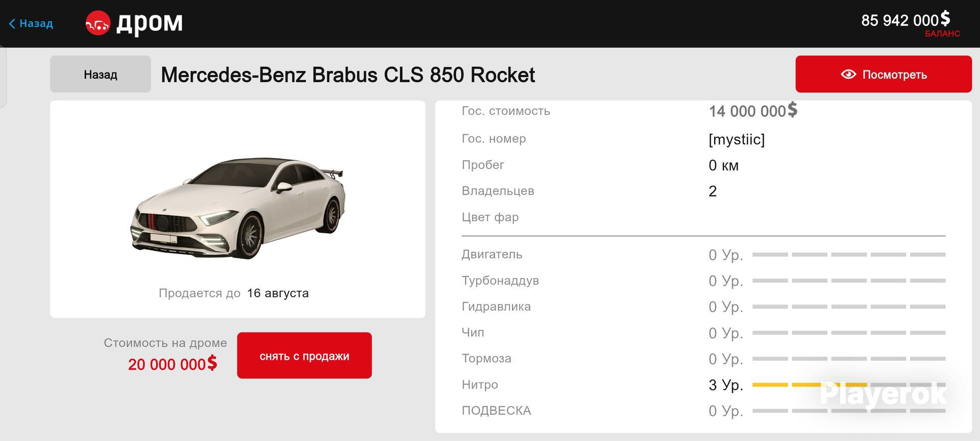Remove listing with снять с продажи button
Viewport: 980px width, 441px height.
304,356
